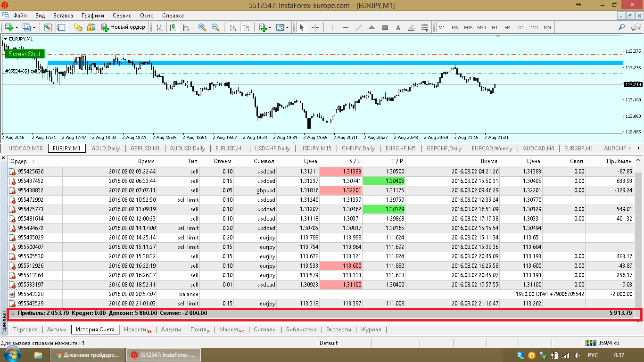Toggle Chart Shift from right border
644x362 pixels.
pyautogui.click(x=246, y=27)
